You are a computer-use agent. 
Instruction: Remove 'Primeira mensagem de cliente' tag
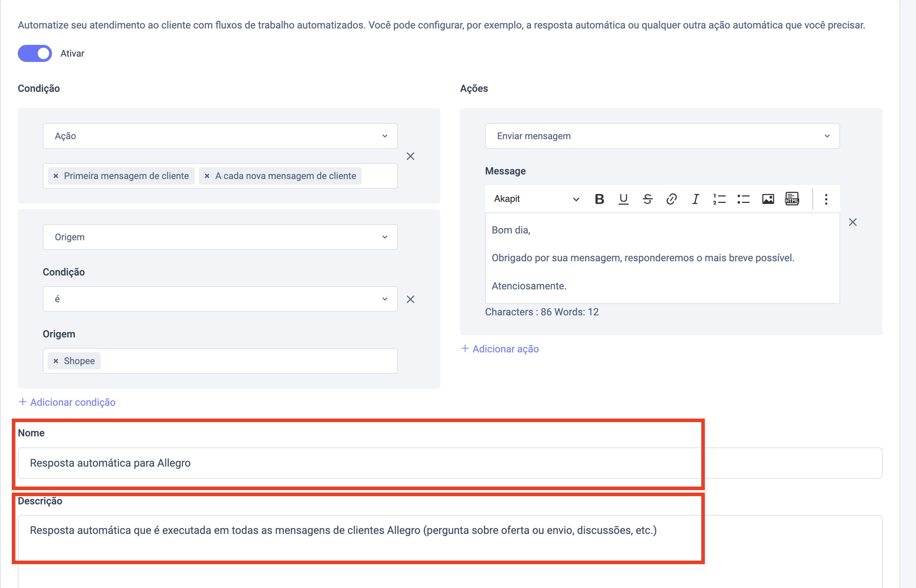56,176
